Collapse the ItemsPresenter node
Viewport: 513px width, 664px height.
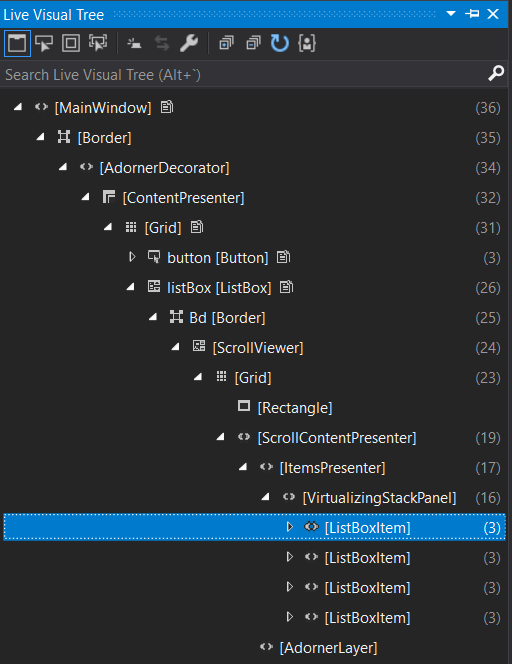click(x=243, y=467)
